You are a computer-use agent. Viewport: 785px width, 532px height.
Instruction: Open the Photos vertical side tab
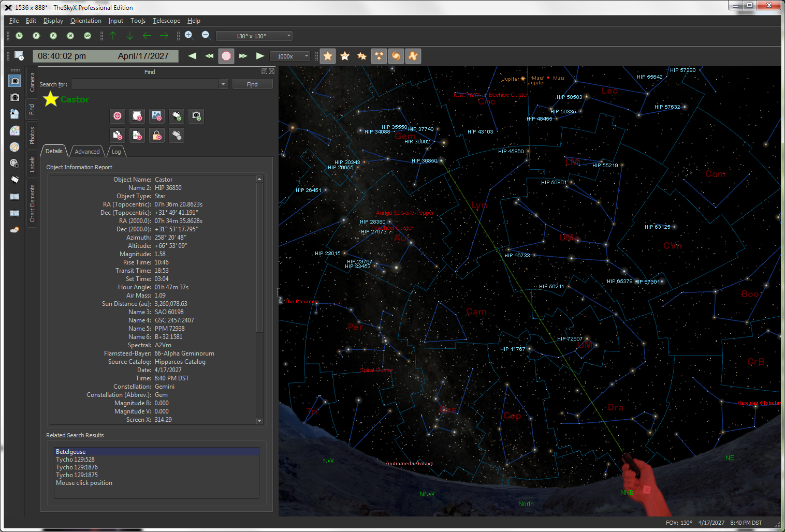pos(32,135)
